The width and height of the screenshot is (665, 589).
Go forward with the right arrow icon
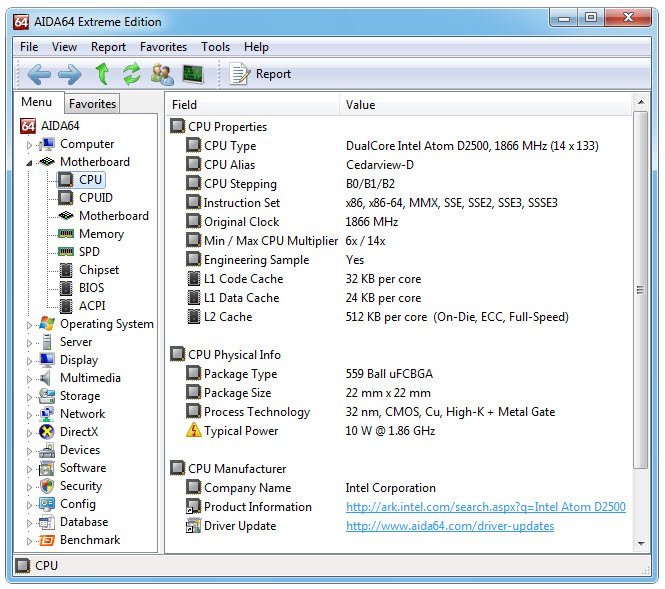point(70,75)
